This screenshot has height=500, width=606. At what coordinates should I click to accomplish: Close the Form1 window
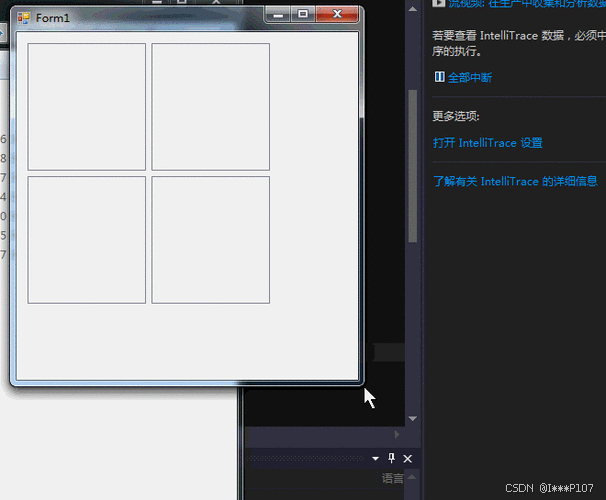point(337,14)
